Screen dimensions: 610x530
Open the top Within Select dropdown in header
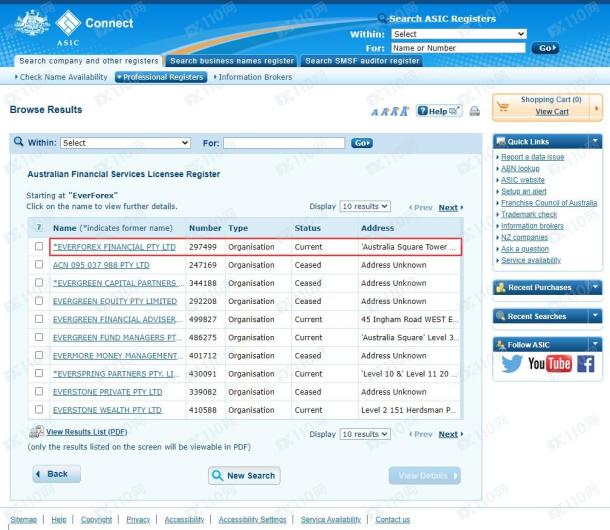point(458,34)
